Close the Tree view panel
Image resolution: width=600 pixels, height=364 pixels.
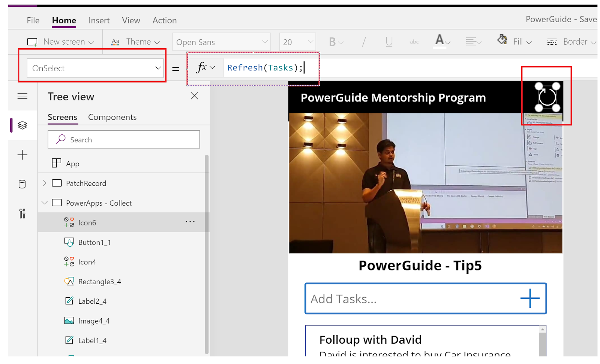194,96
